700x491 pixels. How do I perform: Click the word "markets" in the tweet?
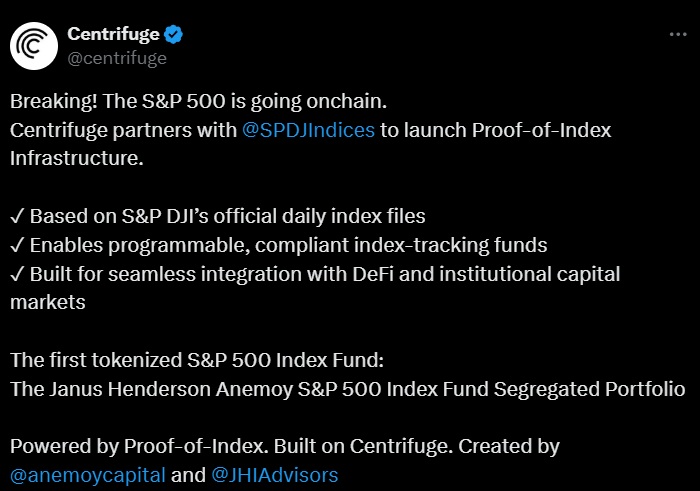click(x=47, y=303)
